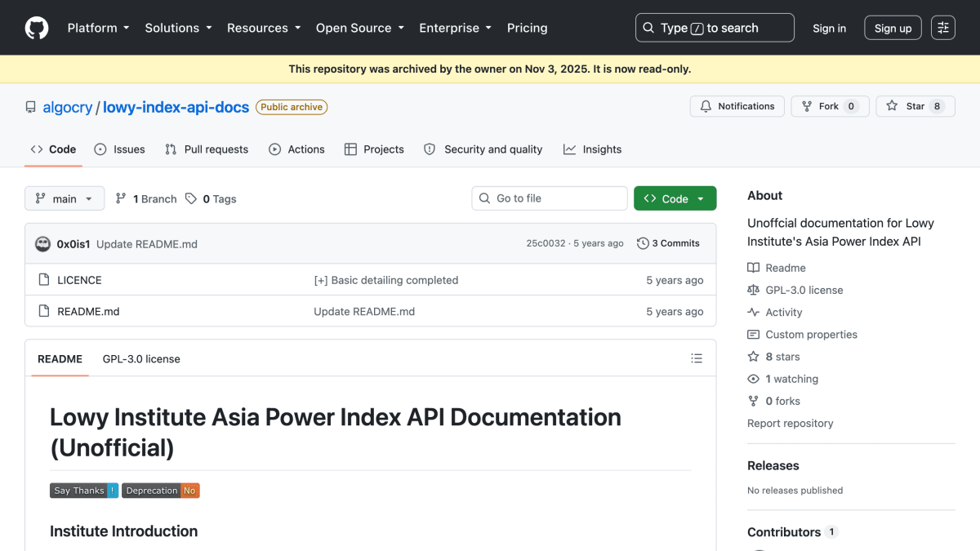Open the Readme link in About

coord(777,268)
